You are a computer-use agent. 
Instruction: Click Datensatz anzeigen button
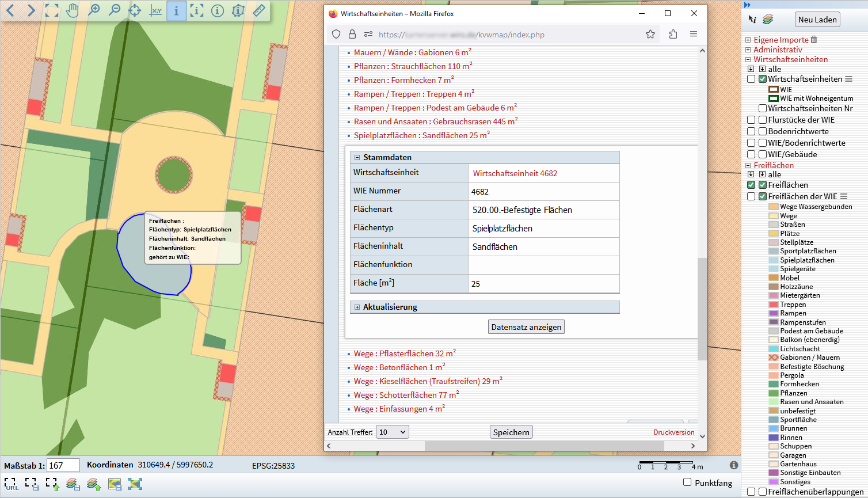(526, 327)
